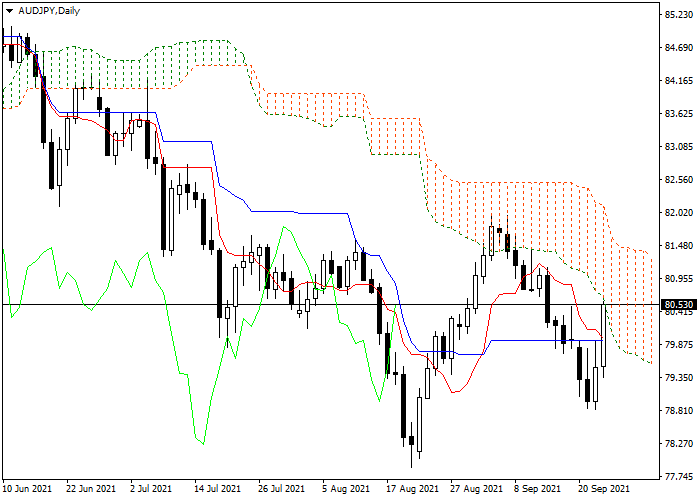This screenshot has height=500, width=700.
Task: Click the 79.350 price axis value
Action: (x=679, y=378)
